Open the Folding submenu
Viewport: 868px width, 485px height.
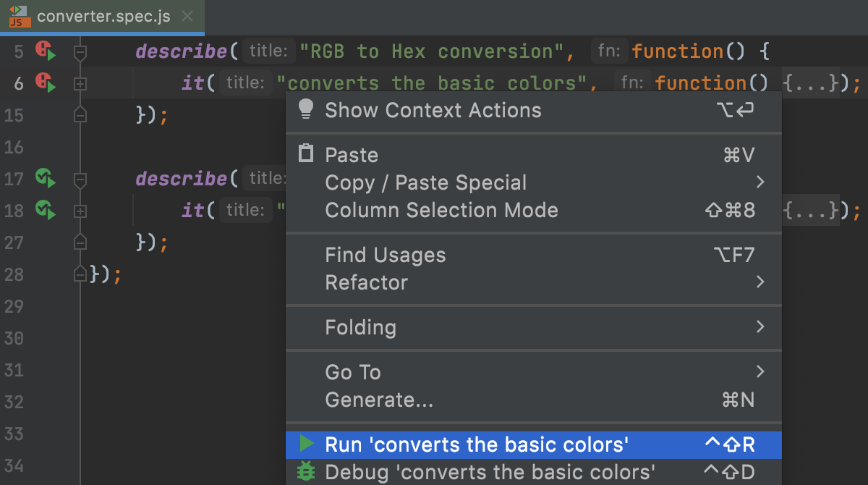(x=361, y=327)
